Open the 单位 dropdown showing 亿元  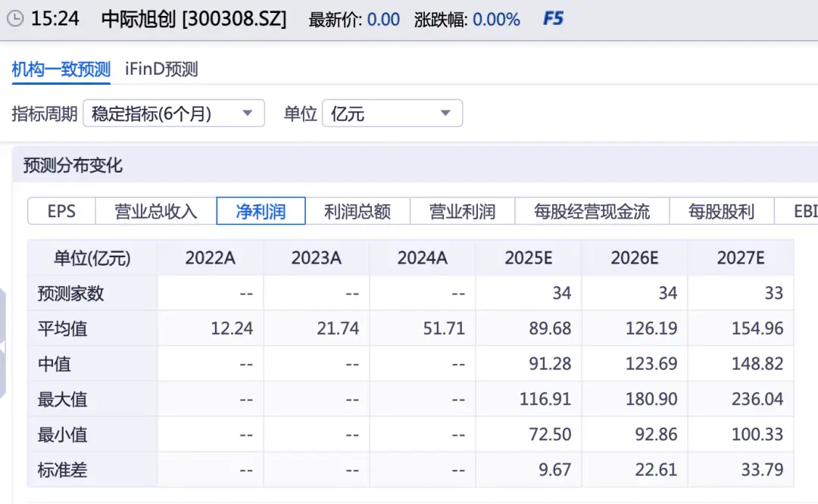pyautogui.click(x=392, y=113)
